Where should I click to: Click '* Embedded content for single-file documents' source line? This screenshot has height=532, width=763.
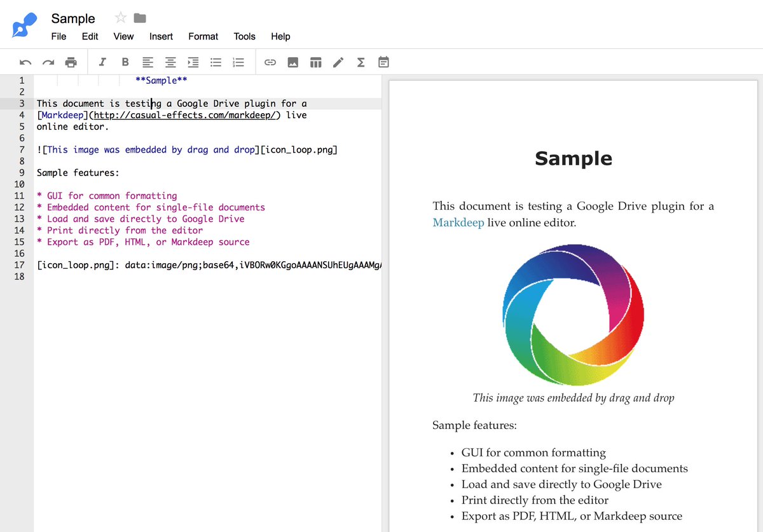[151, 207]
